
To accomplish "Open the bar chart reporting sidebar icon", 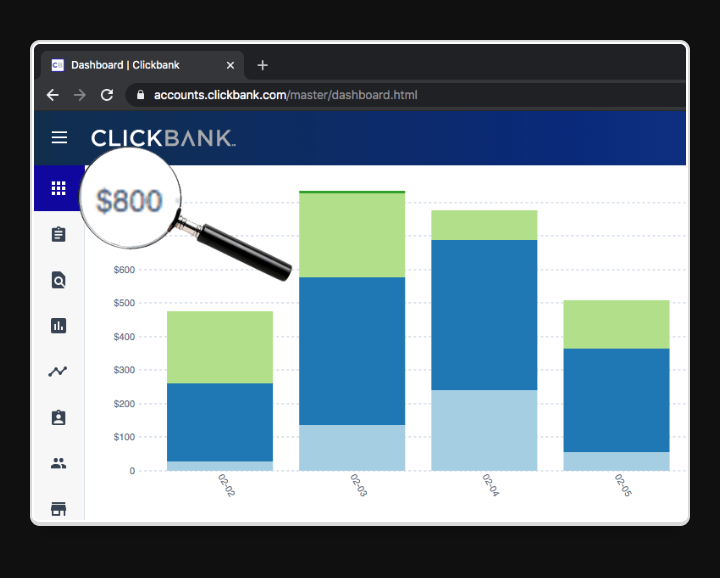I will 59,326.
